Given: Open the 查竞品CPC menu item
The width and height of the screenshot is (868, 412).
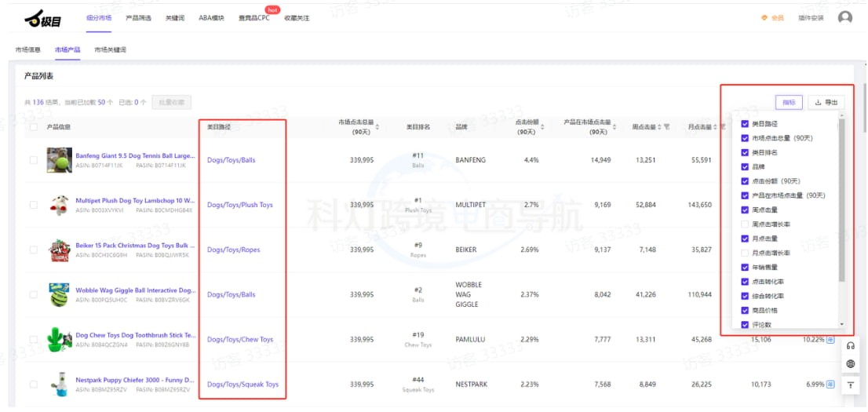Looking at the screenshot, I should pos(253,18).
